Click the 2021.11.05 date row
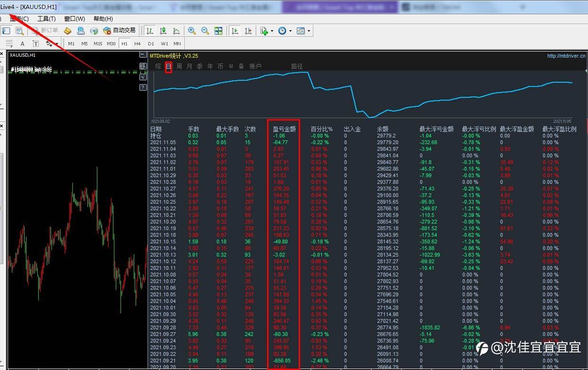This screenshot has width=588, height=370. coord(163,142)
